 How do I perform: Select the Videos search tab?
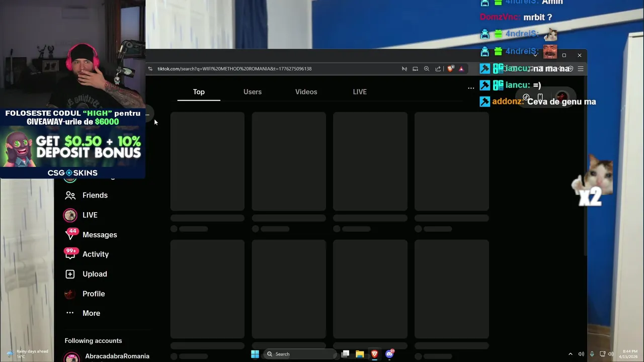(x=306, y=92)
